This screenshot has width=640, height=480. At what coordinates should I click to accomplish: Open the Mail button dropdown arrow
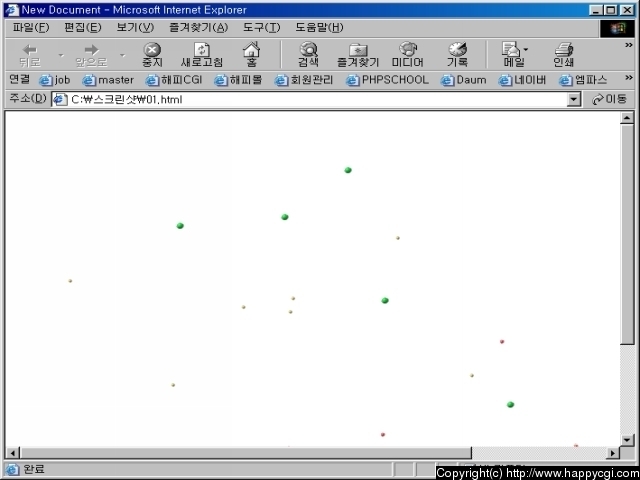pyautogui.click(x=526, y=50)
